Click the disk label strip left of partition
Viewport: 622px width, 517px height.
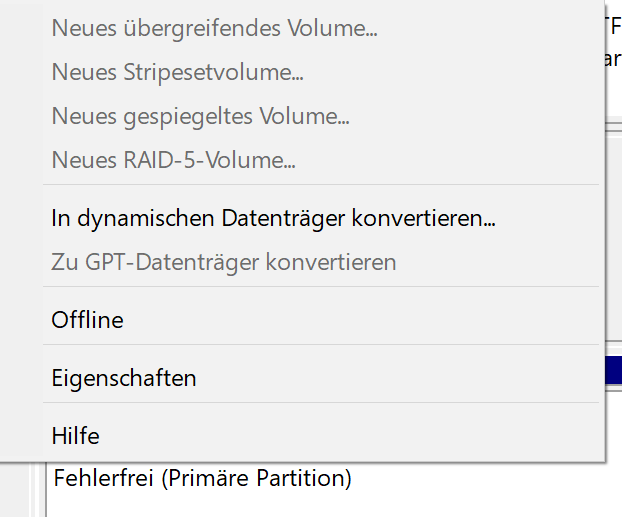(37, 490)
